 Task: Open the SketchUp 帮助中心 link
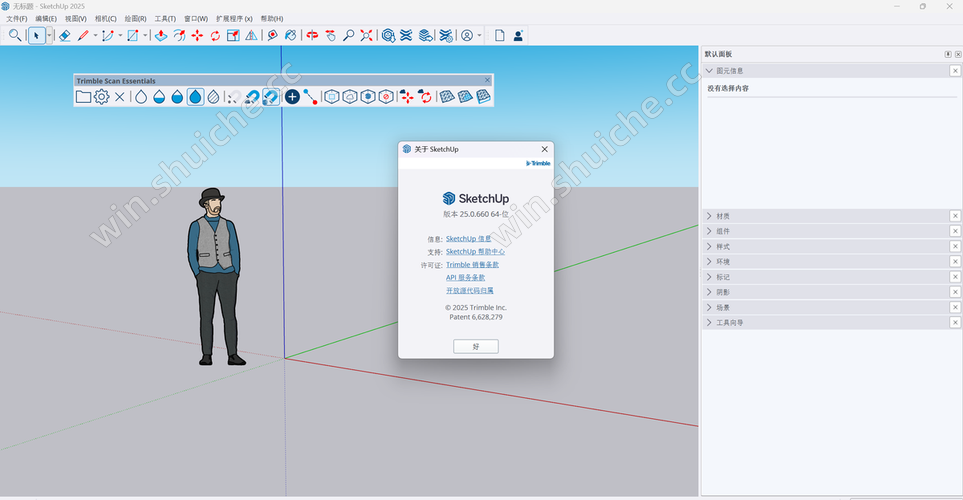click(x=475, y=252)
